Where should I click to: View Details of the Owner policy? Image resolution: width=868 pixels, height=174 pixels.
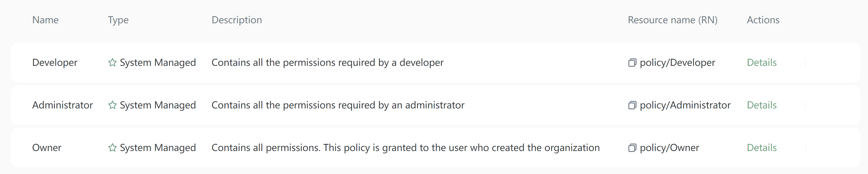761,148
